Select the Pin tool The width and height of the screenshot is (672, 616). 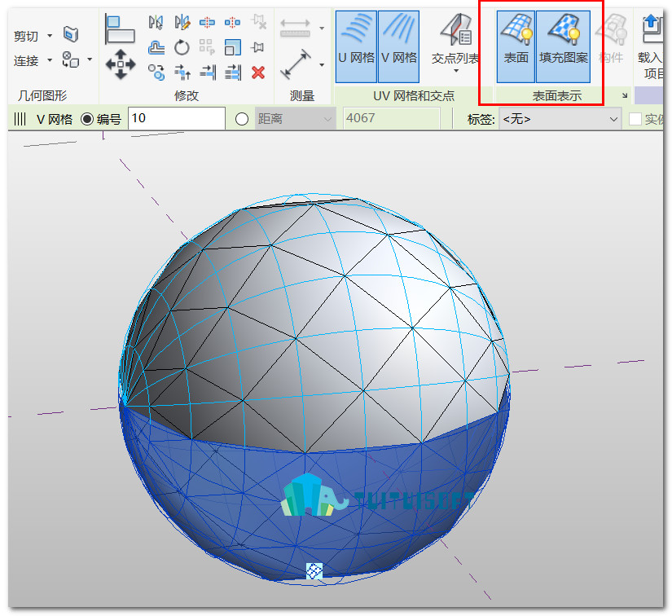coord(257,47)
